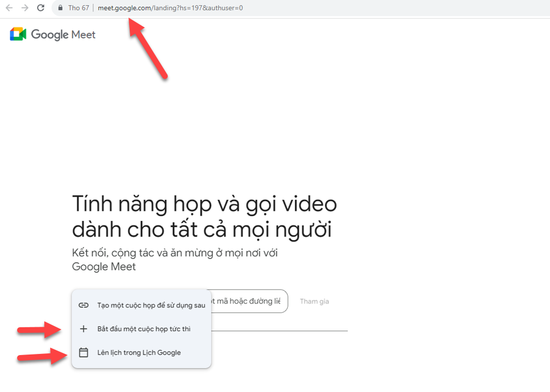Click the browser back arrow
550x392 pixels.
click(x=9, y=8)
